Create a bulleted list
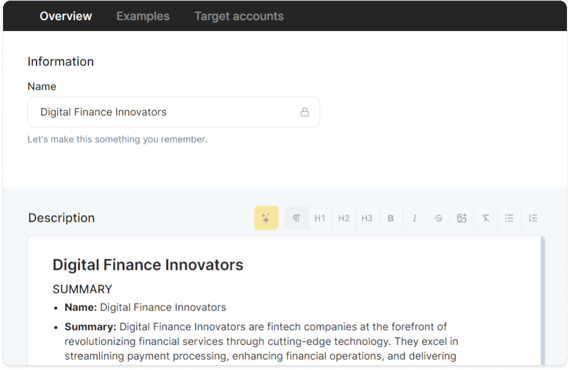 509,218
